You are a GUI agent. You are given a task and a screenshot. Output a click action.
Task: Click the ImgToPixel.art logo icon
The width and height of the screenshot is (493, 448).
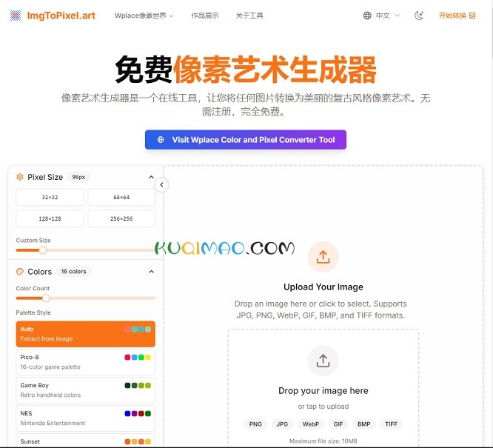(15, 16)
